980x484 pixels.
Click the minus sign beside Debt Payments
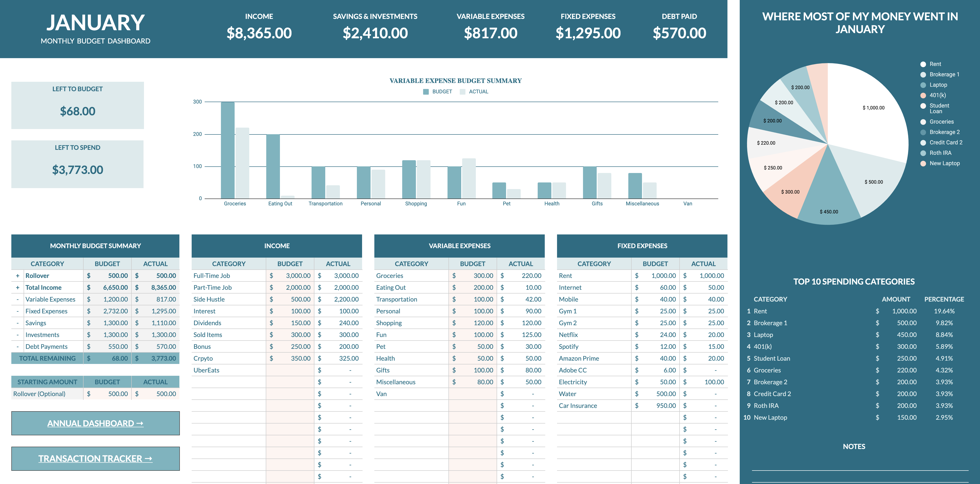tap(17, 346)
